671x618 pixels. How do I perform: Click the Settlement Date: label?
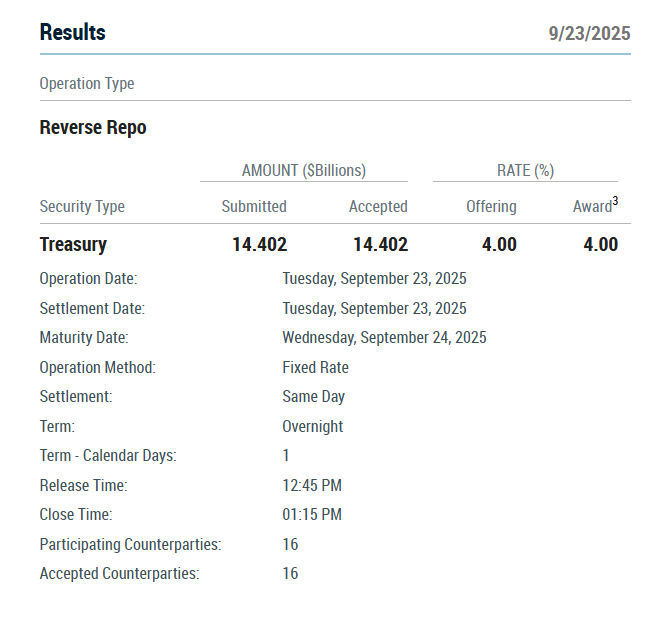pyautogui.click(x=92, y=309)
